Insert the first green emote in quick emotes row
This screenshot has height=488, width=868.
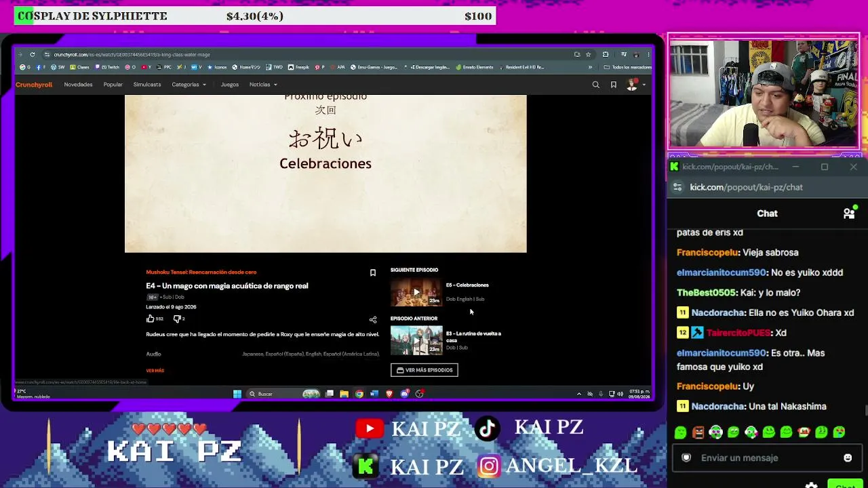680,432
